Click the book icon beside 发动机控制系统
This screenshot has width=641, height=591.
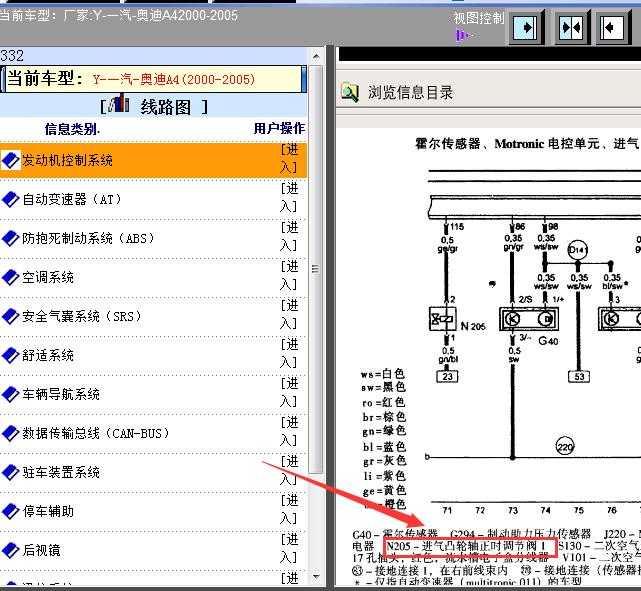10,160
